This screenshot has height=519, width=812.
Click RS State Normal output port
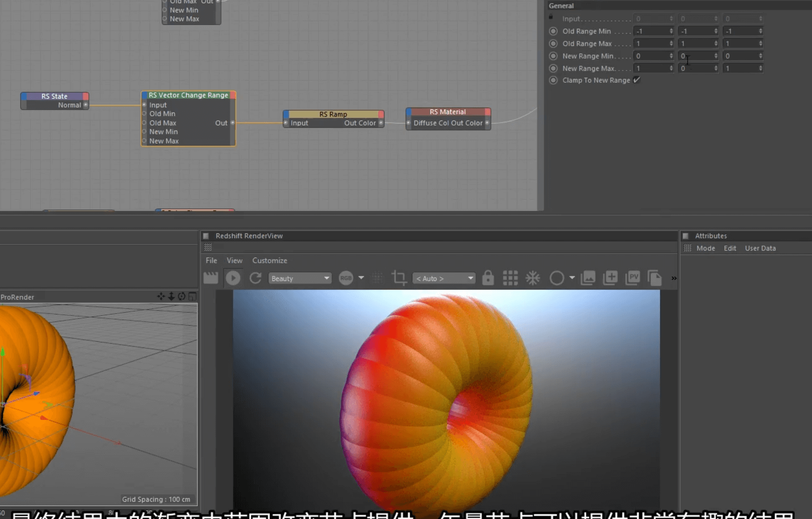[86, 105]
